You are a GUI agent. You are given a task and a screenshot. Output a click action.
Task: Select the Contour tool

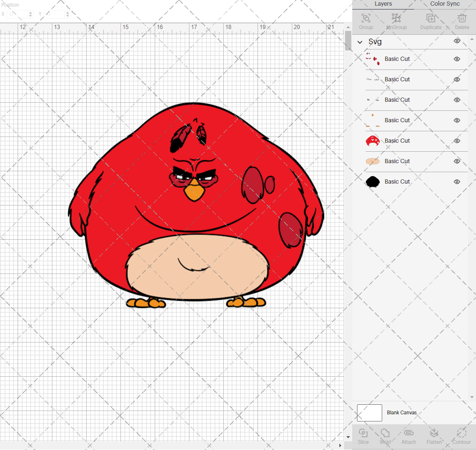click(461, 433)
